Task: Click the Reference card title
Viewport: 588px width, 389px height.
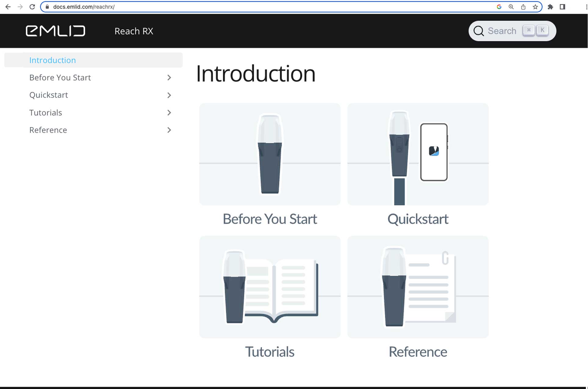Action: [x=418, y=352]
